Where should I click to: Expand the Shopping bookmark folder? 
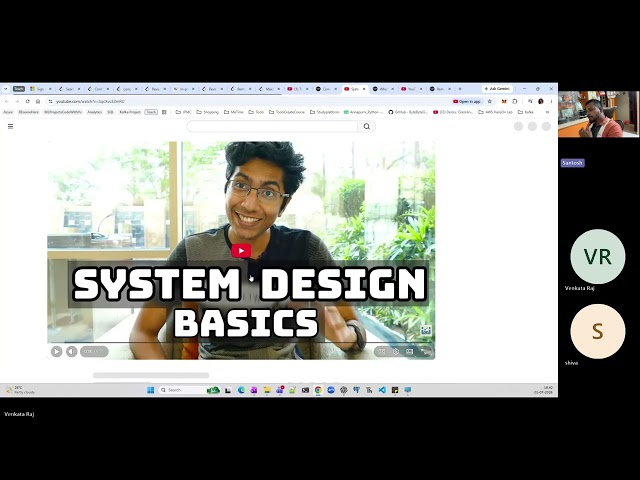(208, 112)
